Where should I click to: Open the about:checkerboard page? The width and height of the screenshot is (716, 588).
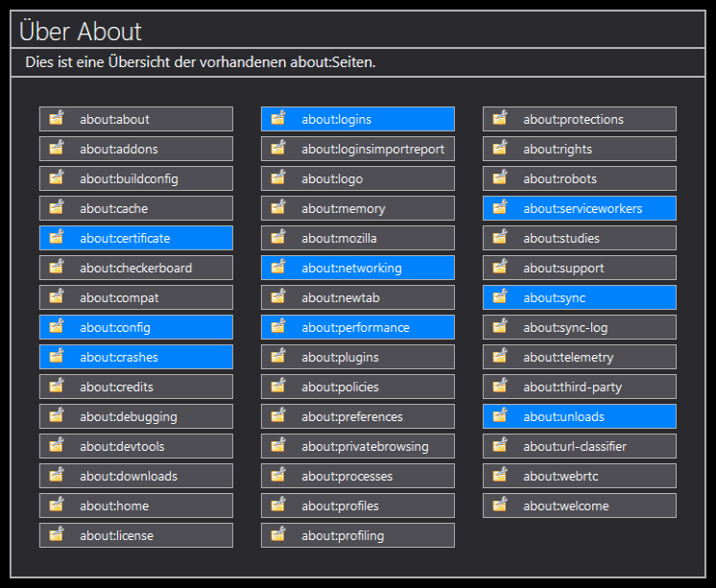coord(136,268)
